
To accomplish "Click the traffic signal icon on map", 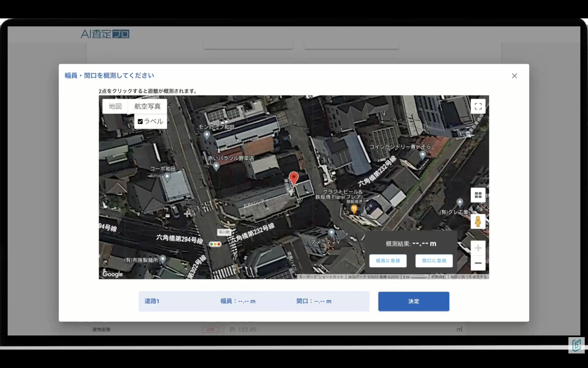I will point(215,244).
